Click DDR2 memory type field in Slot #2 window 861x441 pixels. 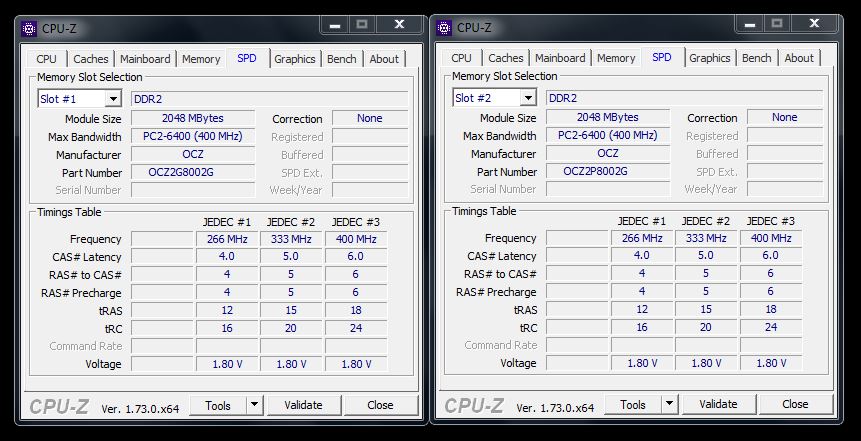point(685,98)
